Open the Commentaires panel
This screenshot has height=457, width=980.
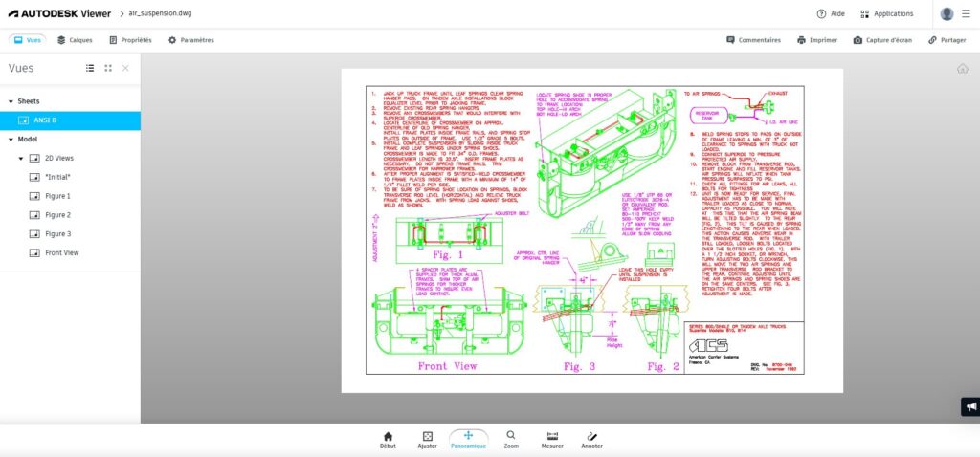click(x=753, y=40)
